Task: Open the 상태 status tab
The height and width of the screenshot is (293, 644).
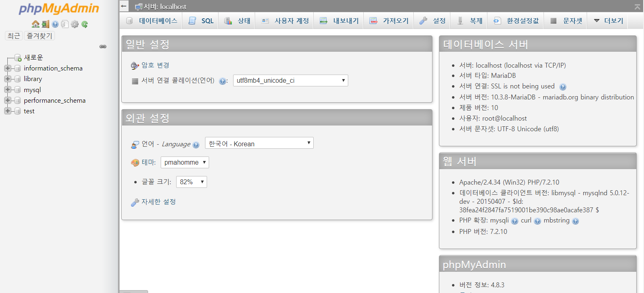Action: pyautogui.click(x=238, y=21)
